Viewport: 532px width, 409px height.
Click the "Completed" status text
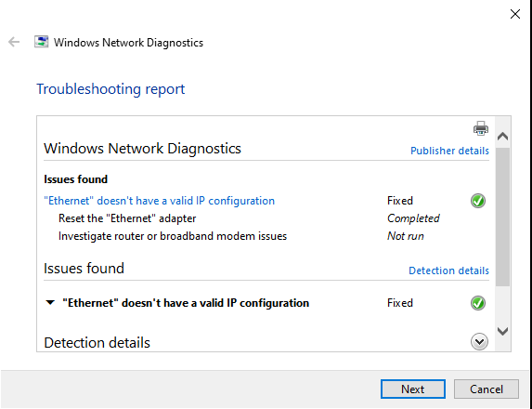413,218
